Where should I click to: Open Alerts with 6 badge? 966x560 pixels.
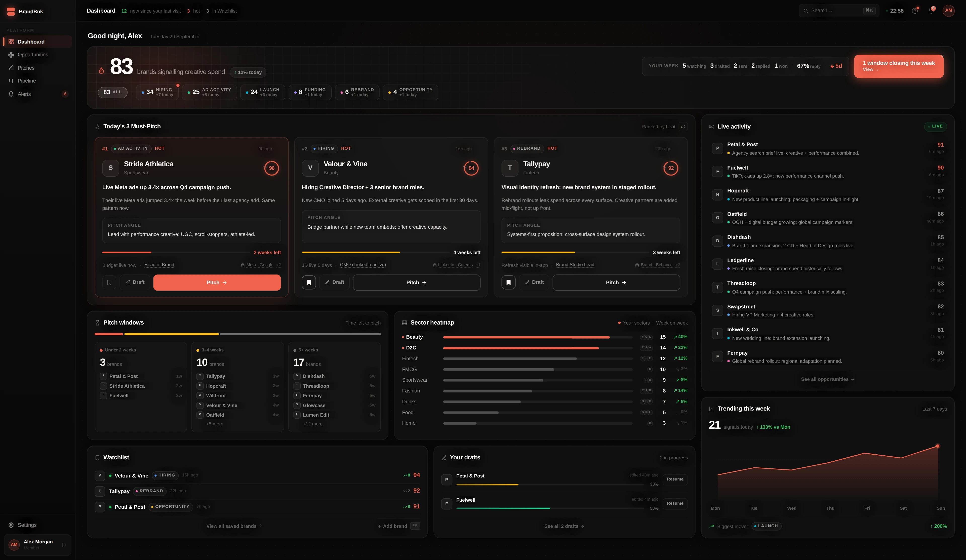37,94
